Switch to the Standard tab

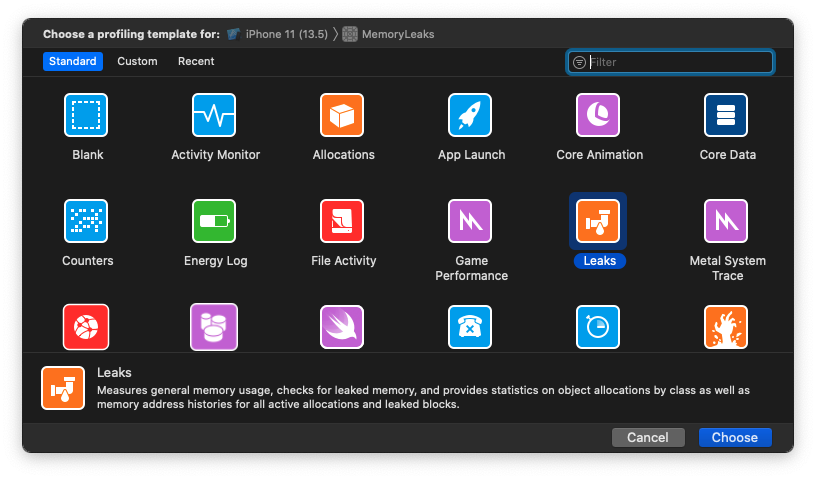pos(73,61)
